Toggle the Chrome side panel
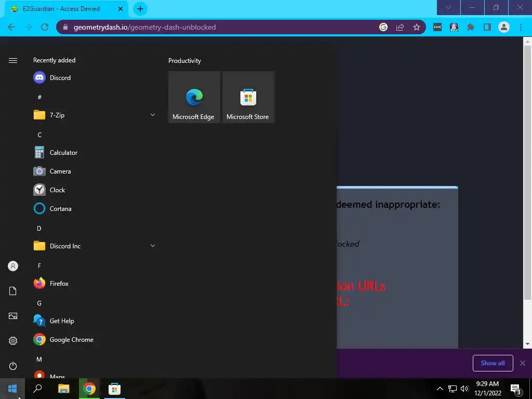 click(487, 27)
